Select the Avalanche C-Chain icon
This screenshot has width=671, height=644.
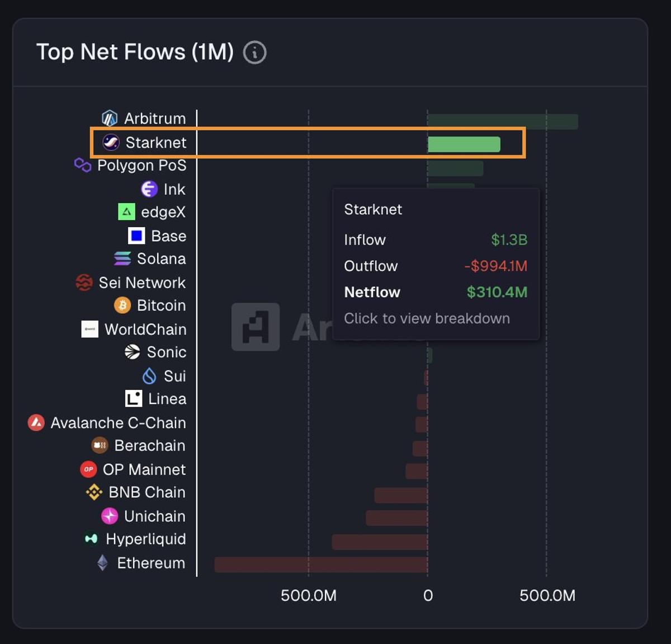pos(36,422)
